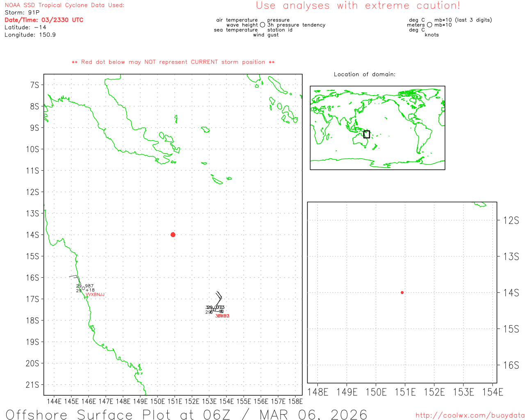Click the red storm dot on main map

click(173, 235)
